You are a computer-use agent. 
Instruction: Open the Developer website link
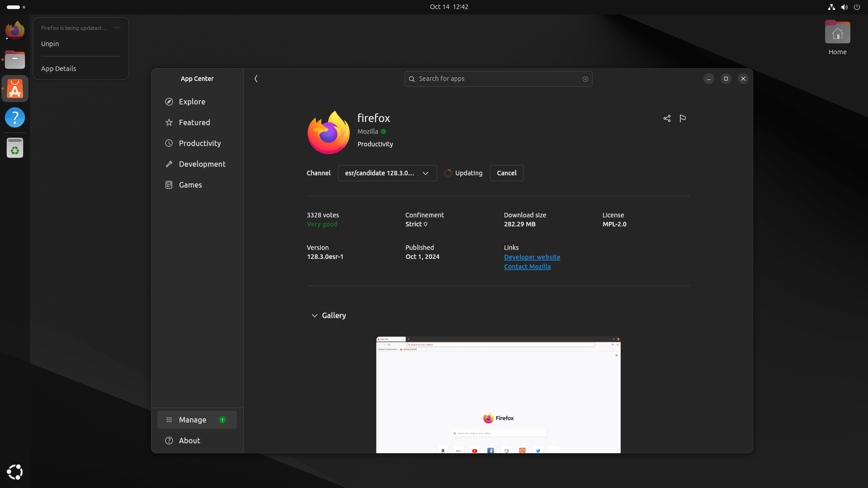pyautogui.click(x=532, y=257)
